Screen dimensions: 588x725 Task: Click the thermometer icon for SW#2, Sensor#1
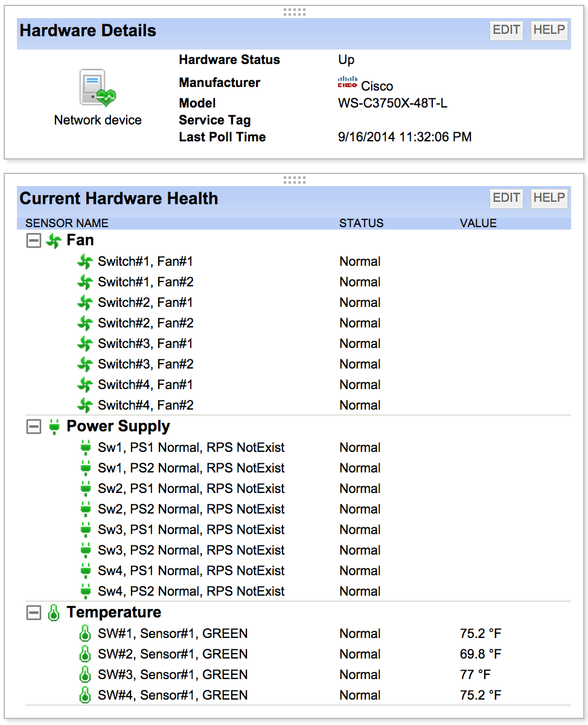85,654
